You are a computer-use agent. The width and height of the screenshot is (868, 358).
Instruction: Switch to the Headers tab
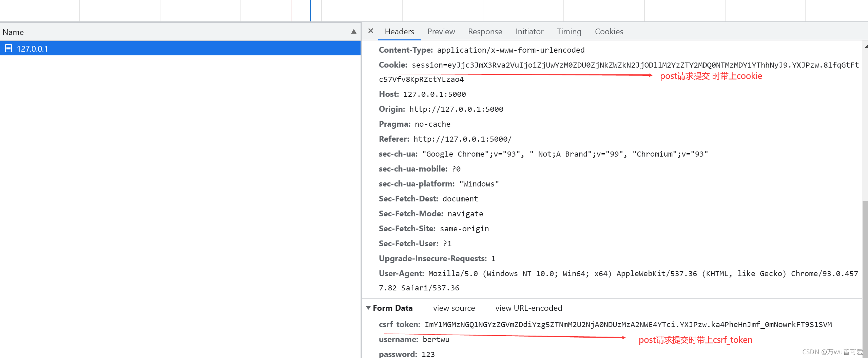(x=399, y=32)
